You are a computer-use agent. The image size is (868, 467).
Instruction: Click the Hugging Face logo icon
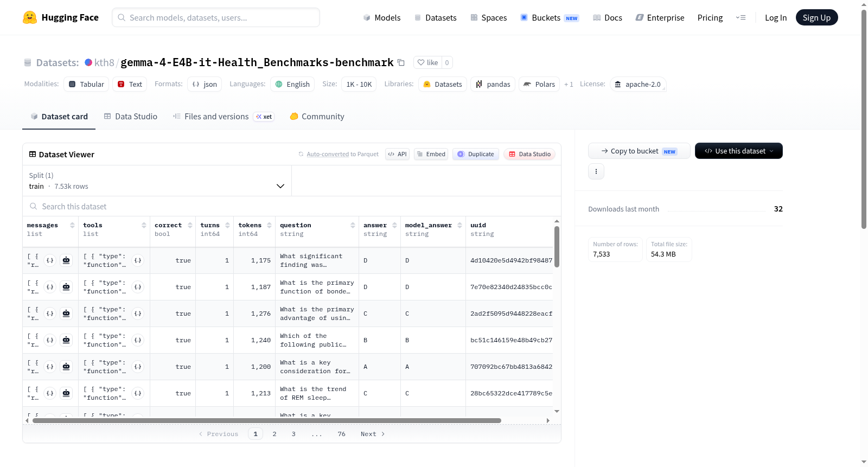[30, 17]
